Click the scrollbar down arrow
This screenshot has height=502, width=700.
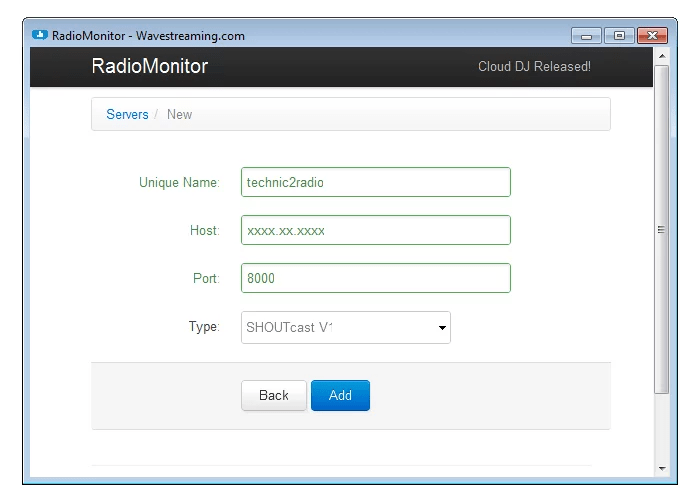(x=661, y=468)
